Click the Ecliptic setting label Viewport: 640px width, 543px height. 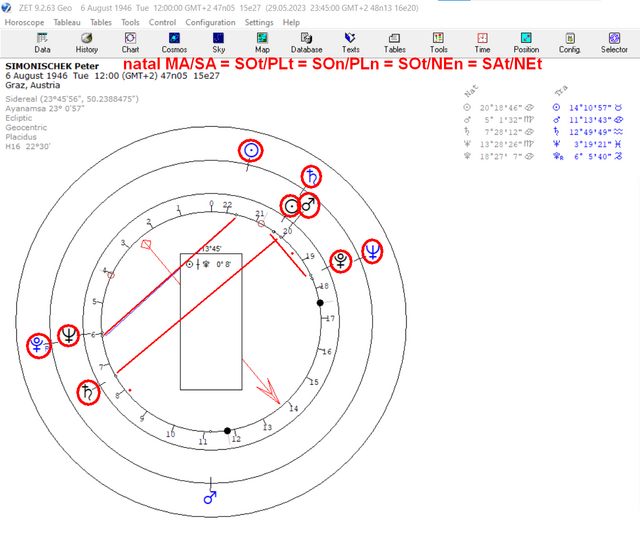tap(18, 118)
